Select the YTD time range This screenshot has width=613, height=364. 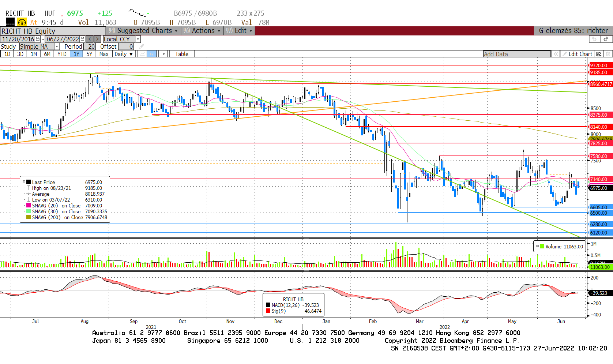point(62,54)
